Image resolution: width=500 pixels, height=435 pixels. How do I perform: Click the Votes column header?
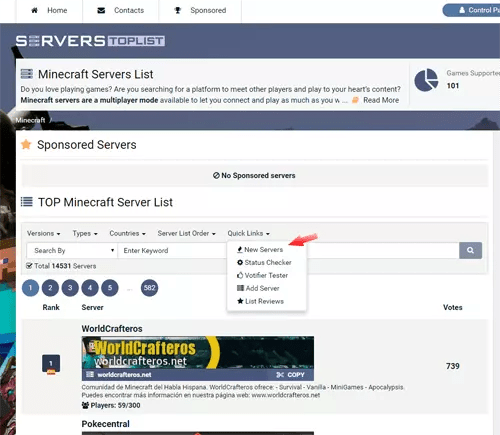click(453, 307)
